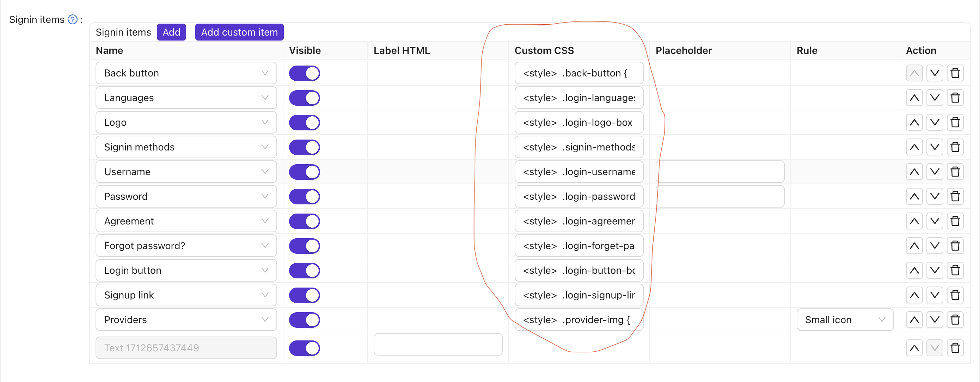The image size is (980, 382).
Task: Disable Agreement visibility switch
Action: point(304,221)
